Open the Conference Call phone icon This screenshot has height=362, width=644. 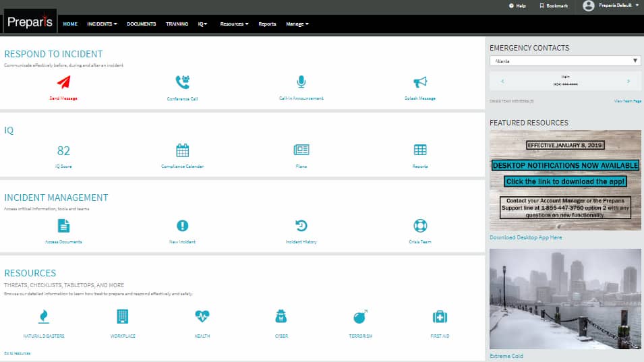pos(182,82)
